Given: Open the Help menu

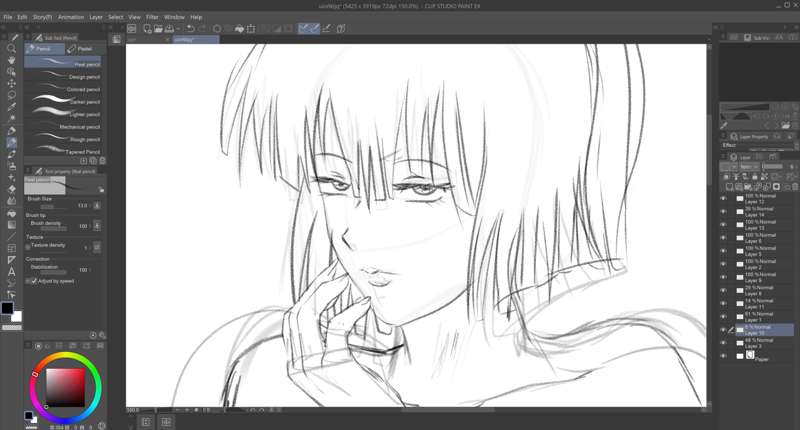Looking at the screenshot, I should pos(196,17).
